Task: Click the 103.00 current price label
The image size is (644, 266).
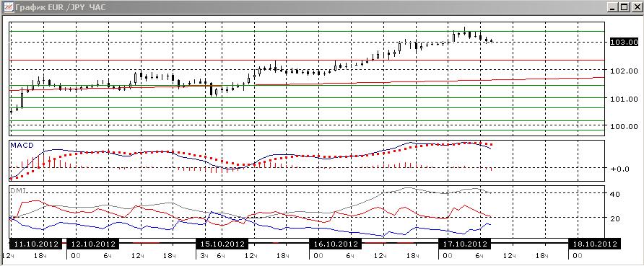Action: (x=624, y=42)
